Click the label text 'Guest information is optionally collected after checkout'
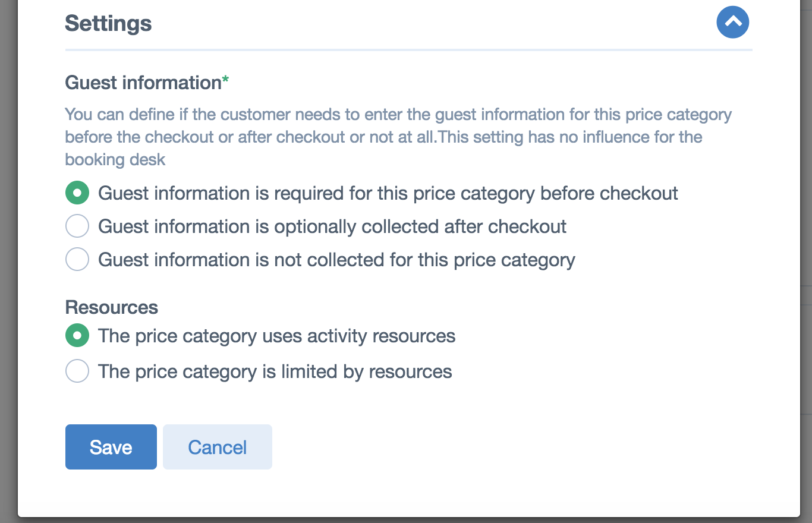 coord(332,226)
